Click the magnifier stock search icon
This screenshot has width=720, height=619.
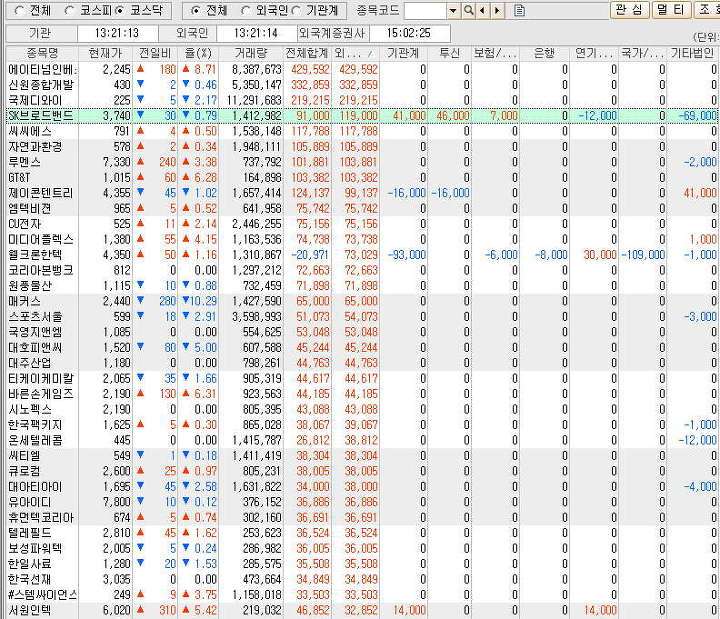468,10
